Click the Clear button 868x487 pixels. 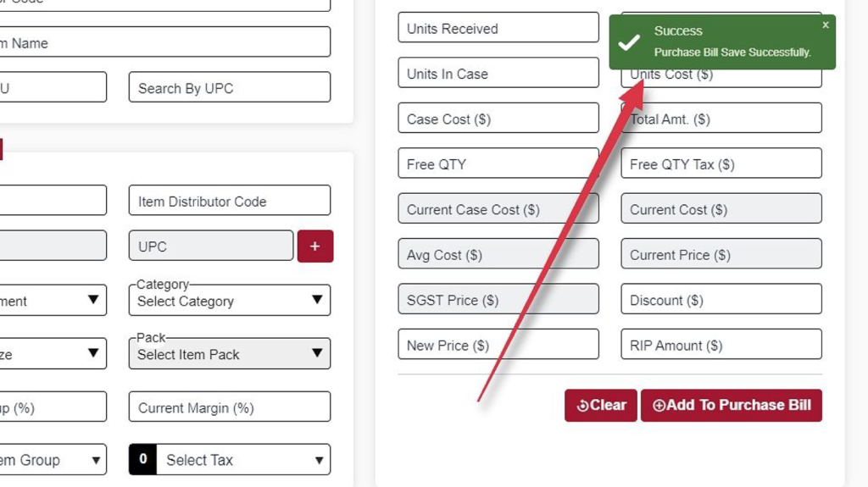pyautogui.click(x=601, y=405)
